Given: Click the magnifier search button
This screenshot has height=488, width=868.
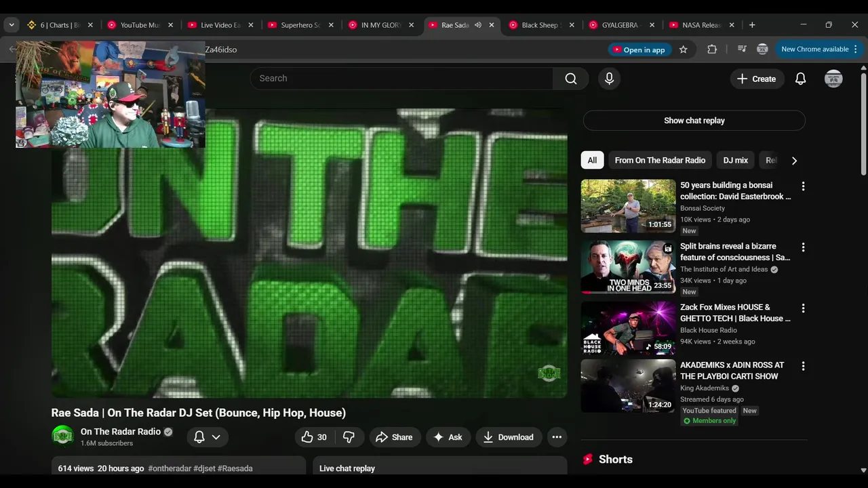Looking at the screenshot, I should 571,79.
